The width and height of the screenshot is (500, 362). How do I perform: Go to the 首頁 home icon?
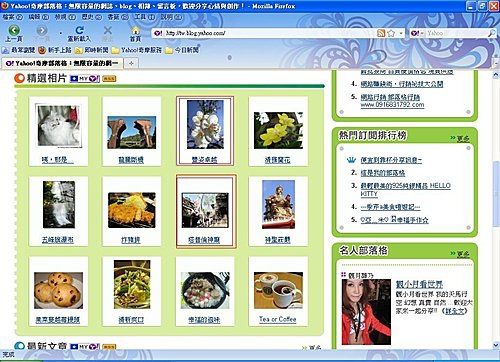tap(135, 34)
